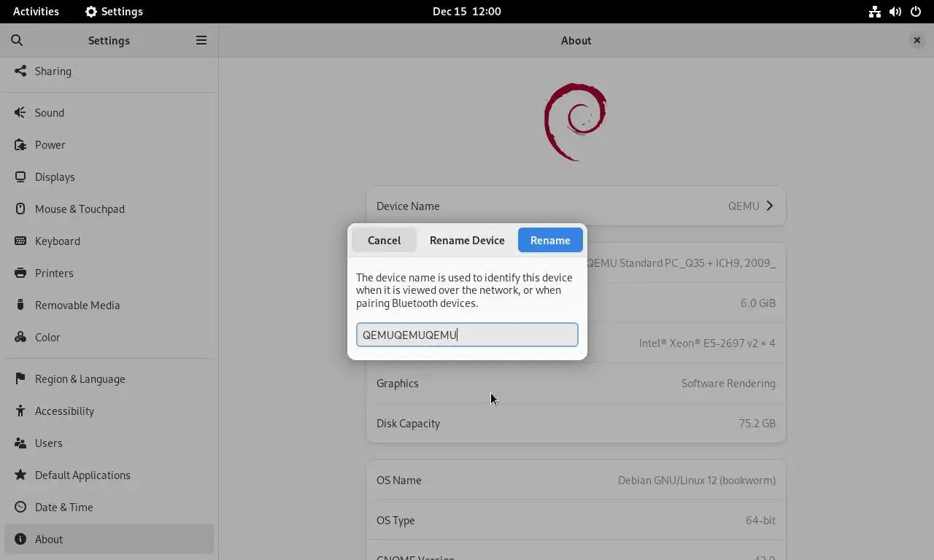The image size is (934, 560).
Task: Click the Sharing icon in sidebar
Action: (20, 71)
